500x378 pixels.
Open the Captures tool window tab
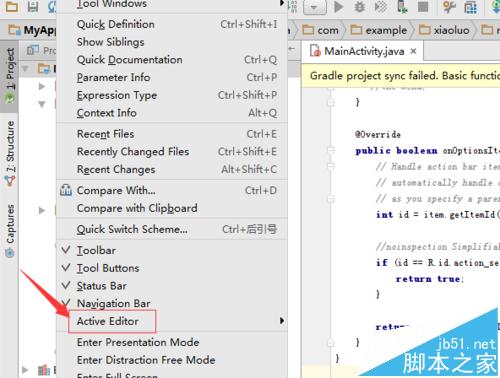(10, 231)
